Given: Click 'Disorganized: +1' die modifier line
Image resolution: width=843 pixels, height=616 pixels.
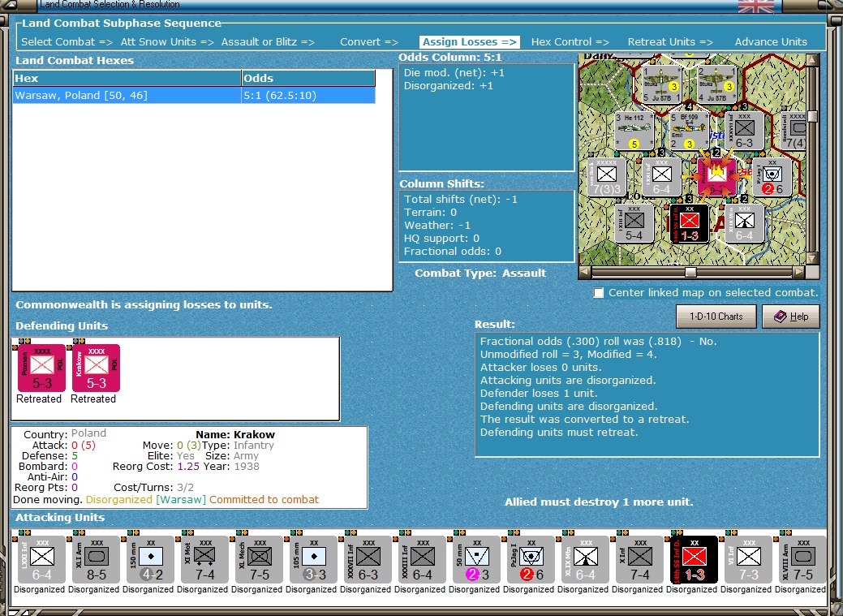Looking at the screenshot, I should tap(449, 86).
